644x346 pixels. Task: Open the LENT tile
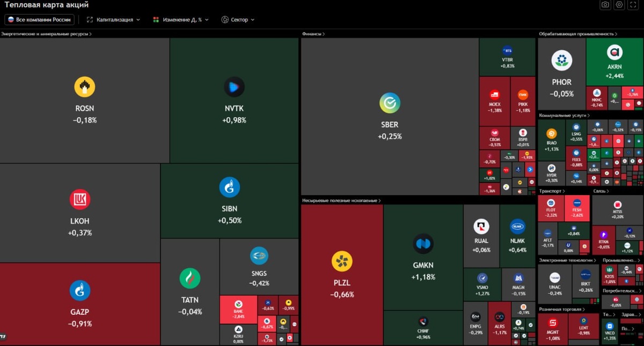click(x=584, y=326)
